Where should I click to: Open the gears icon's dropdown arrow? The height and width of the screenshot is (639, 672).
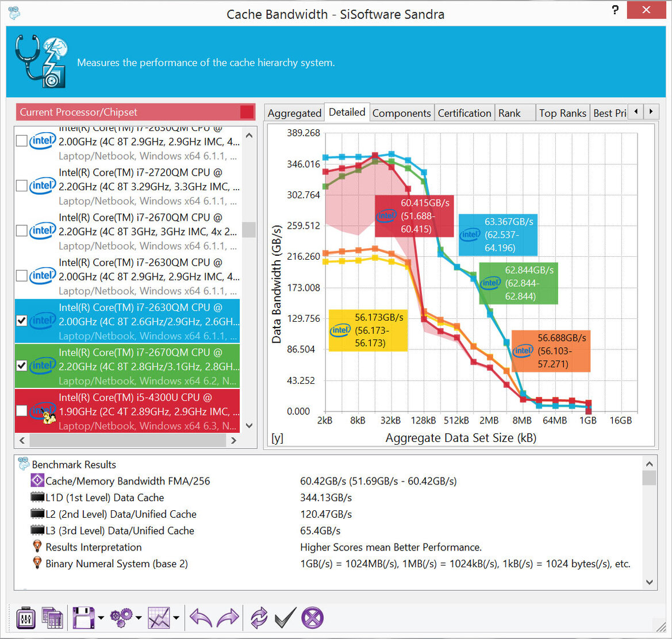[x=139, y=618]
